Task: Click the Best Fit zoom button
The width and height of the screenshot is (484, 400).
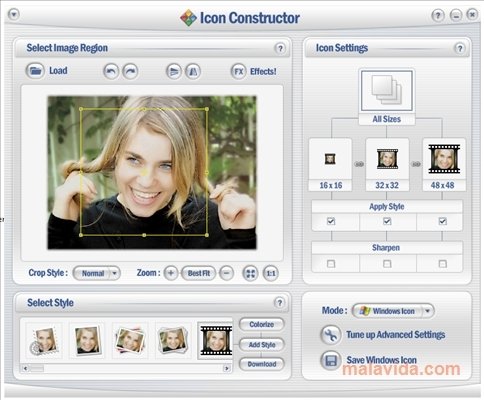Action: click(199, 273)
